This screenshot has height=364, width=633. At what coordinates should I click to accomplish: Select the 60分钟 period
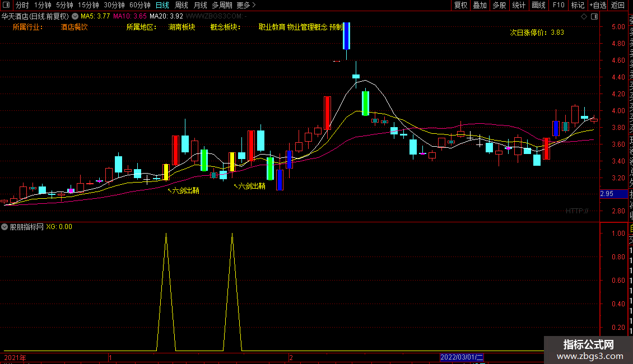pos(140,5)
